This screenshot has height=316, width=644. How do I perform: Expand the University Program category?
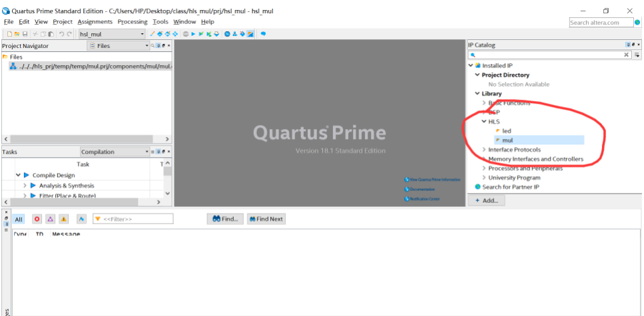point(483,178)
